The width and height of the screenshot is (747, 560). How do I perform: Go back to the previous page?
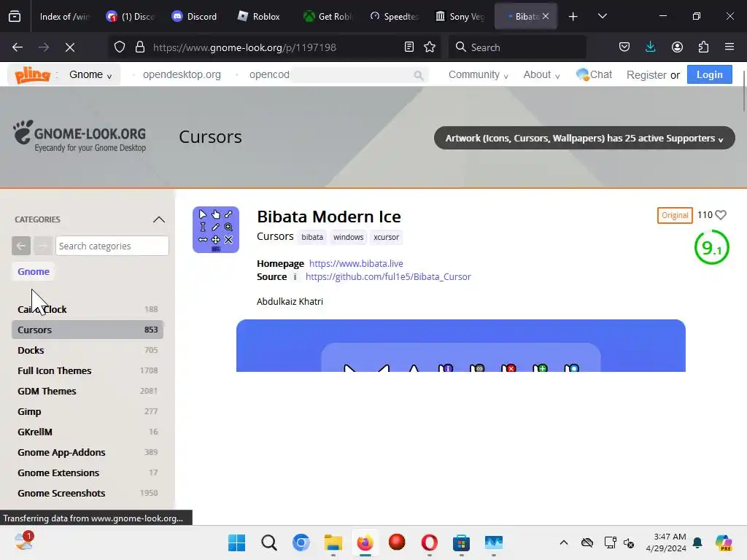(x=18, y=47)
